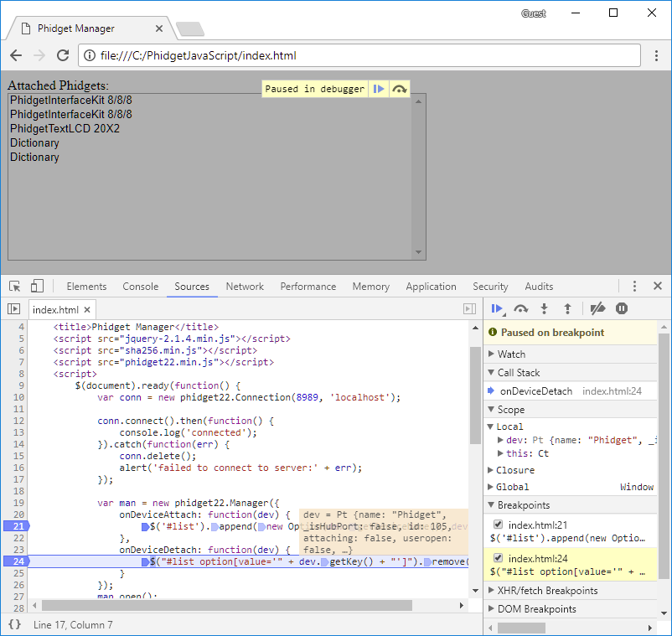This screenshot has height=636, width=672.
Task: Select the onDeviceDetach call stack frame
Action: click(x=571, y=390)
